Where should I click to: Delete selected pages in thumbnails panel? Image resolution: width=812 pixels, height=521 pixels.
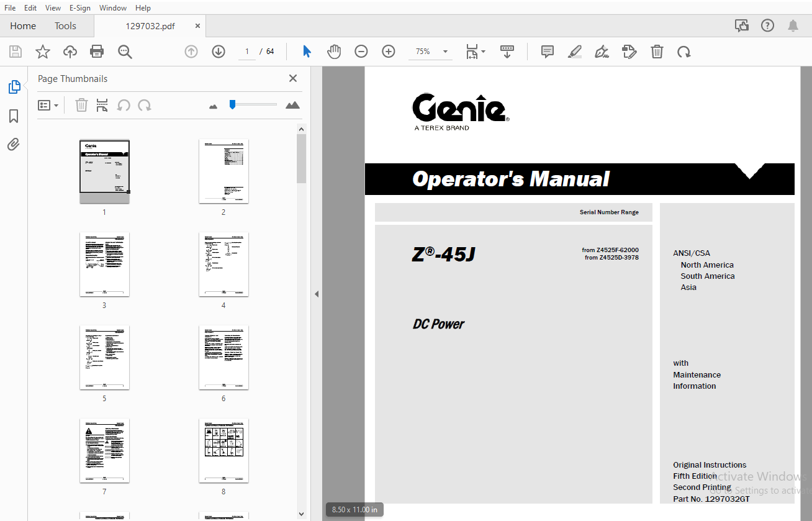coord(81,106)
